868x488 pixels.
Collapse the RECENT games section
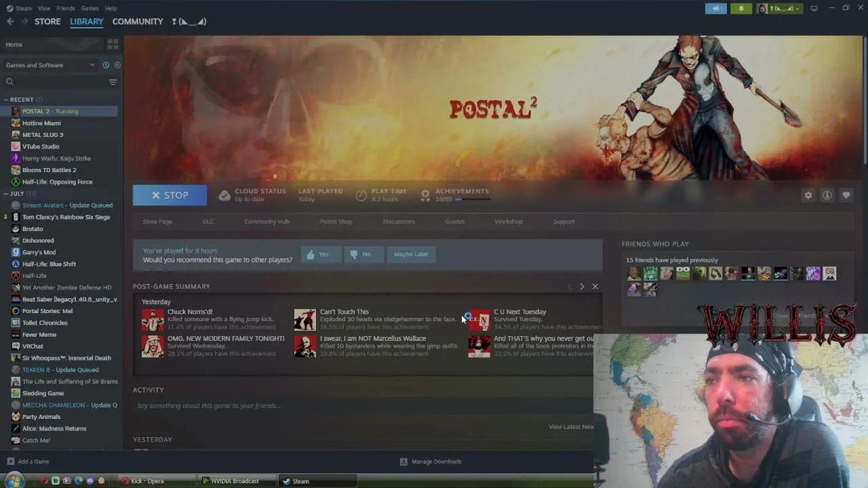click(5, 100)
